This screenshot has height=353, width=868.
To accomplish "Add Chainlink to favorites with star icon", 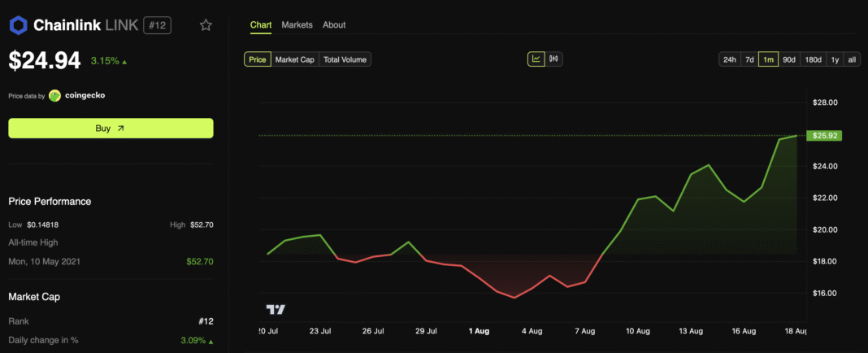I will tap(206, 25).
